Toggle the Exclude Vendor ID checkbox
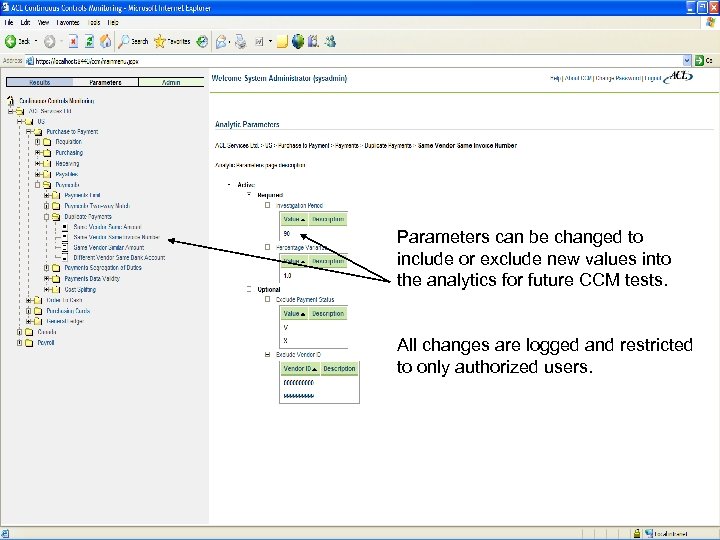Viewport: 720px width, 540px height. 268,354
